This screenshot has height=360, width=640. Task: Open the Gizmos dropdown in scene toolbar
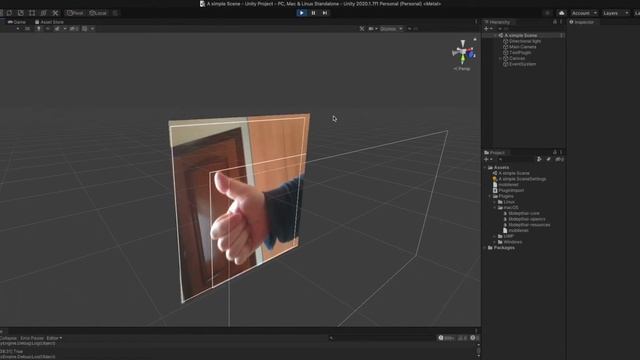click(391, 29)
